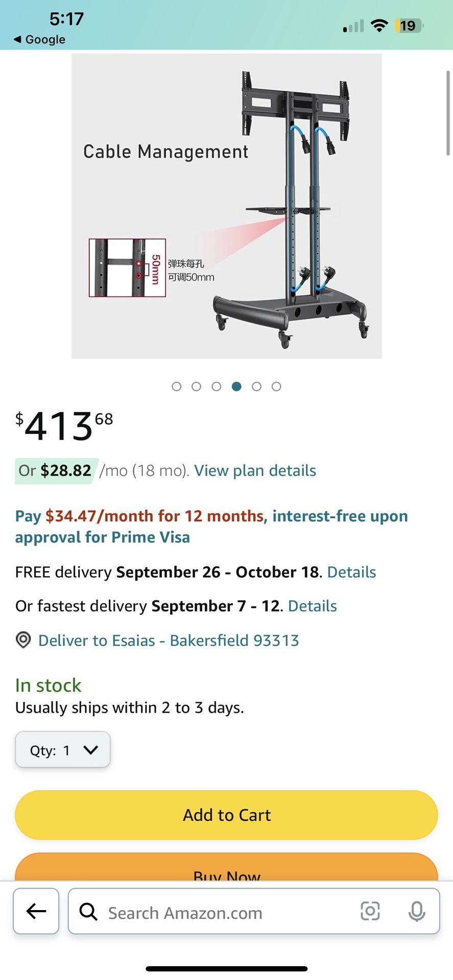Tap the magnifying glass search icon

[88, 911]
